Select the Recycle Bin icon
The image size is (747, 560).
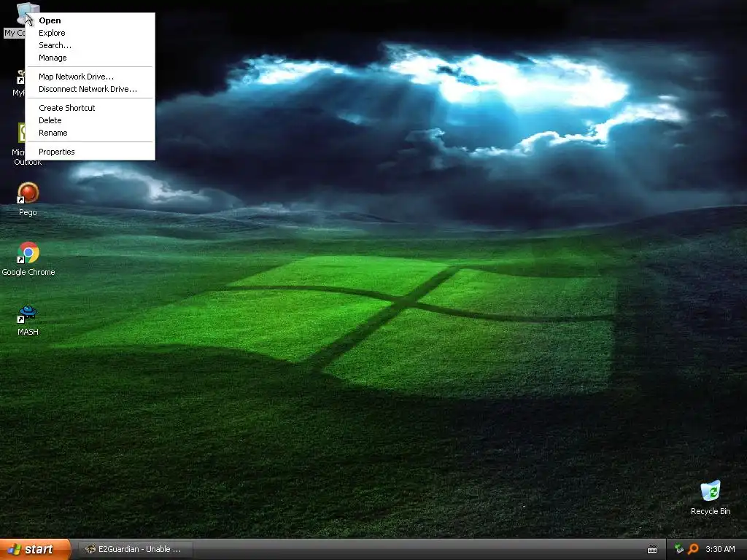(711, 491)
